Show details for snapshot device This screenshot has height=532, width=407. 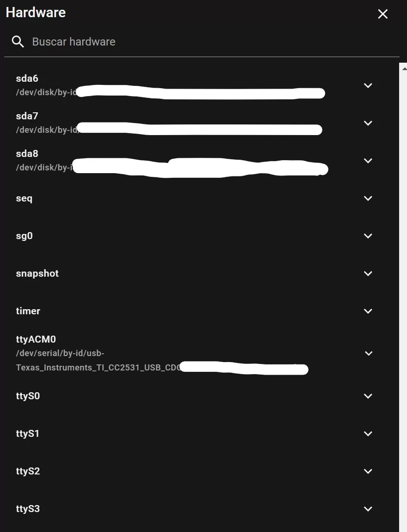[x=368, y=273]
